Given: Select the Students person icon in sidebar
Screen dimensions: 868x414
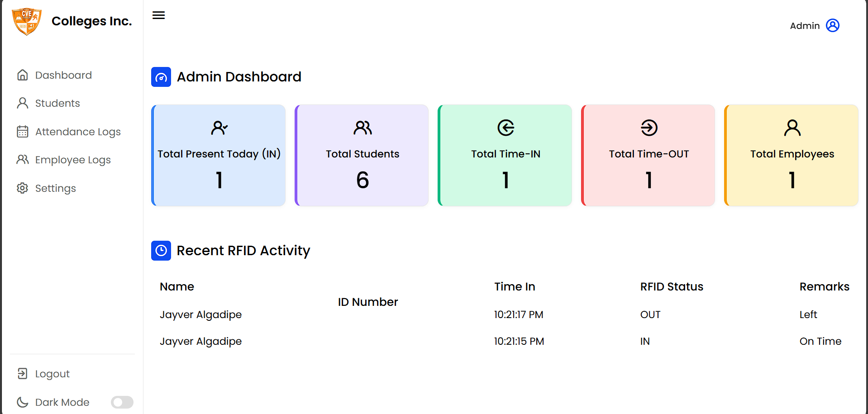Looking at the screenshot, I should click(x=22, y=103).
